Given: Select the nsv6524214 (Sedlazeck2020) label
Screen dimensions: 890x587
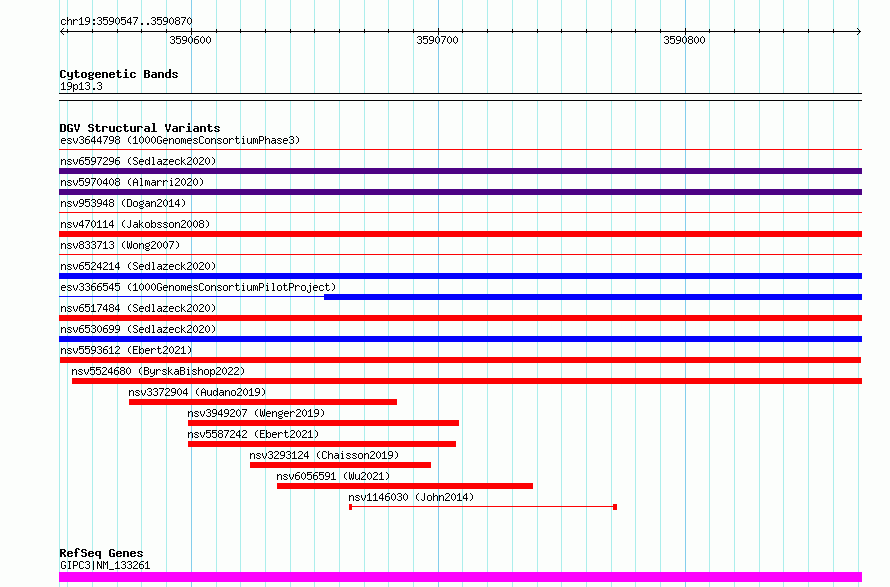Looking at the screenshot, I should click(x=138, y=266).
